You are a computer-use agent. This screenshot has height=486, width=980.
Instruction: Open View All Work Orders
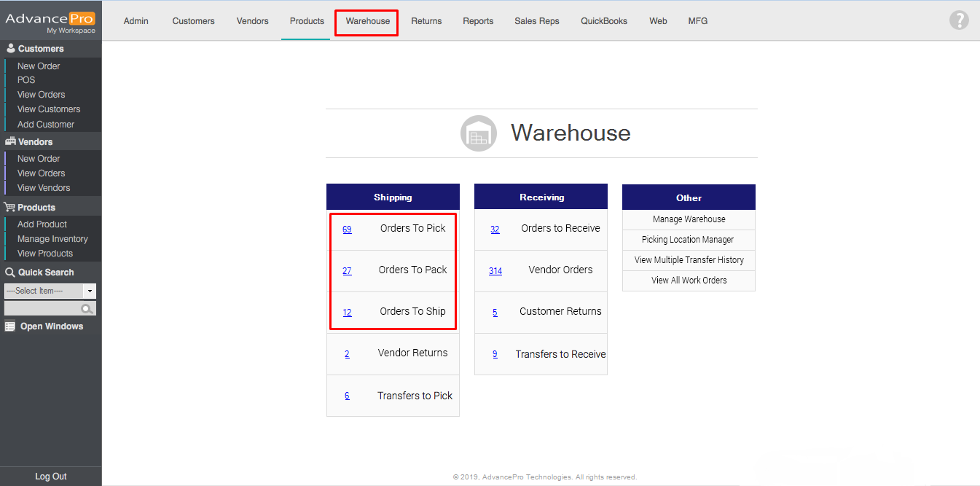tap(689, 281)
